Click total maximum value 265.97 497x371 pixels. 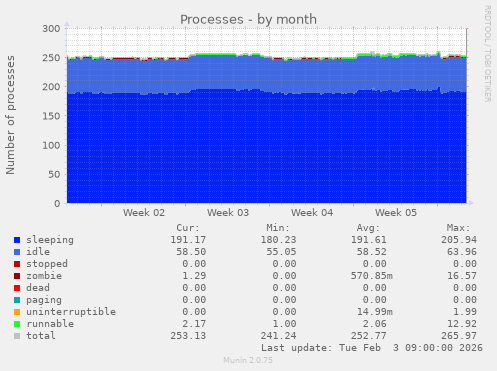(459, 336)
